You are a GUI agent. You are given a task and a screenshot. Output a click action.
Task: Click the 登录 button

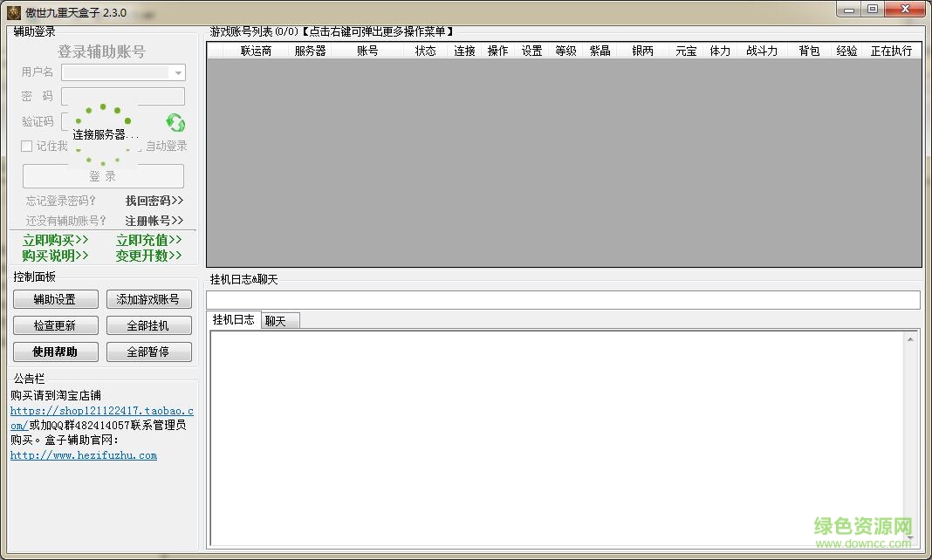click(x=103, y=176)
